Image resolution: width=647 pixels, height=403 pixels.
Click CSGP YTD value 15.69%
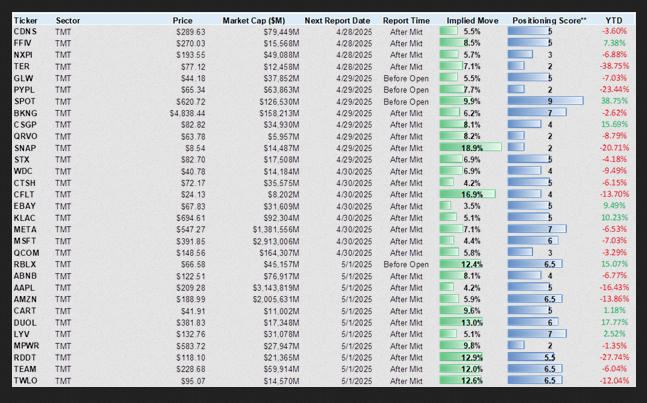click(615, 124)
